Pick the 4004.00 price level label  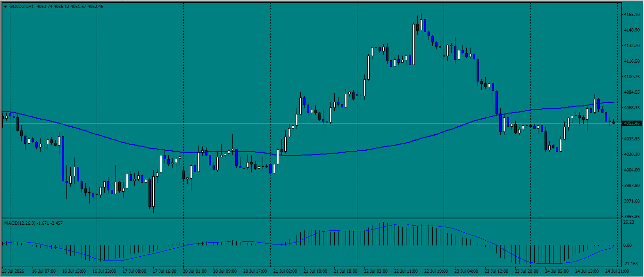click(x=631, y=170)
